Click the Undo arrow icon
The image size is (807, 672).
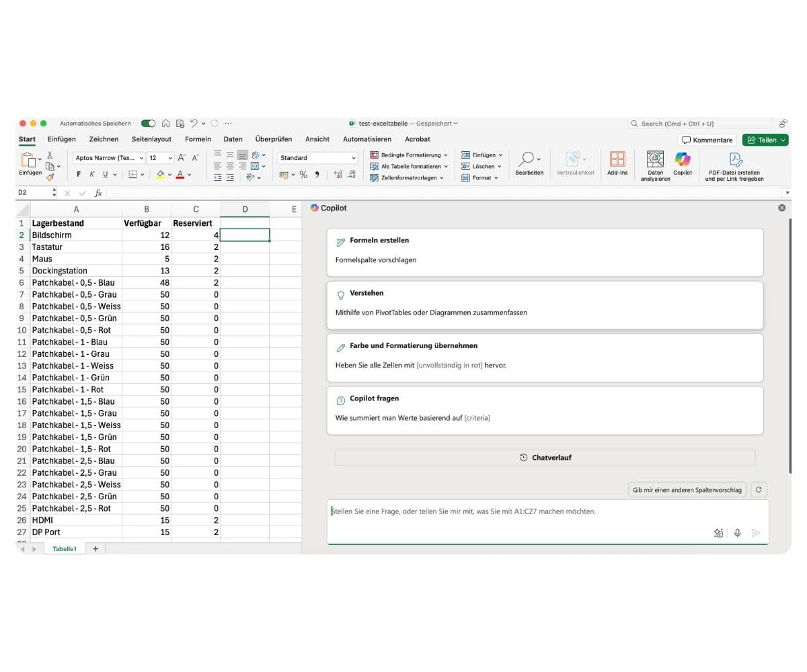tap(194, 124)
